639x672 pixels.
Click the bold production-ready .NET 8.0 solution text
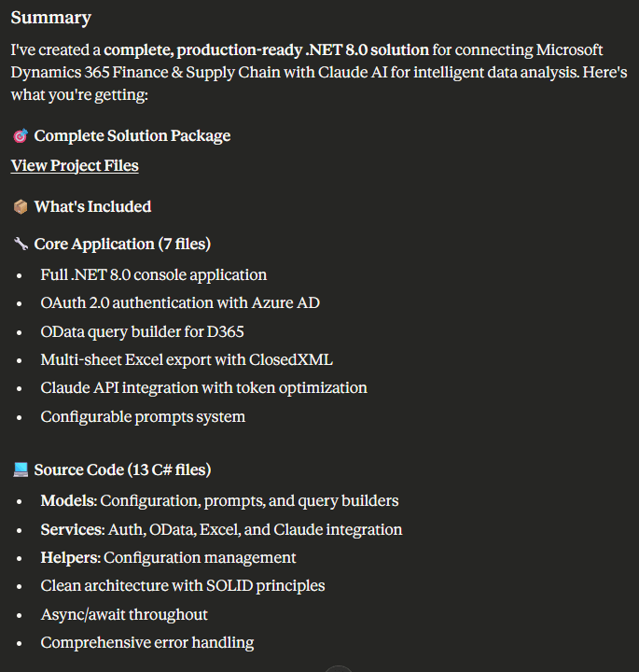[267, 49]
